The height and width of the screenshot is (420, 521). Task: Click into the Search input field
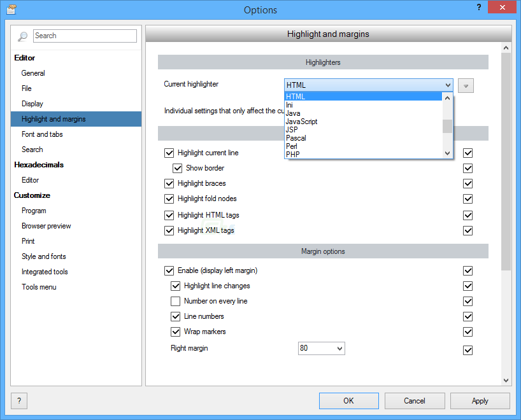pyautogui.click(x=85, y=36)
